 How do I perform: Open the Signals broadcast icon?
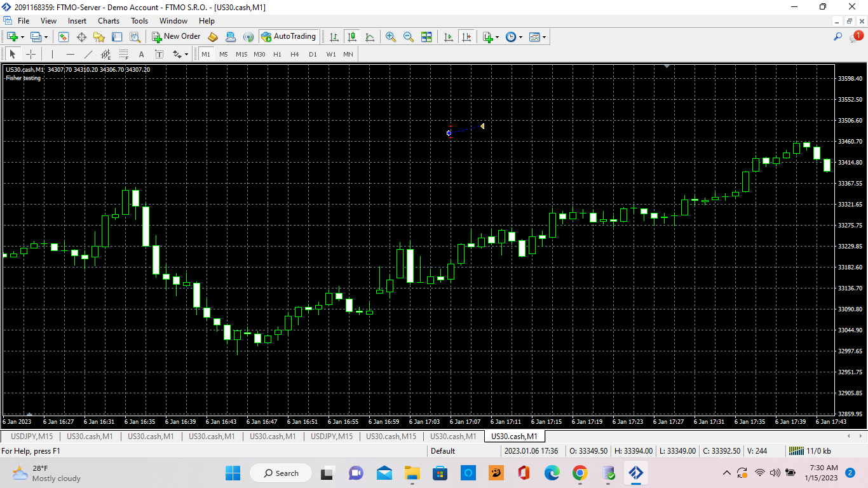[248, 37]
